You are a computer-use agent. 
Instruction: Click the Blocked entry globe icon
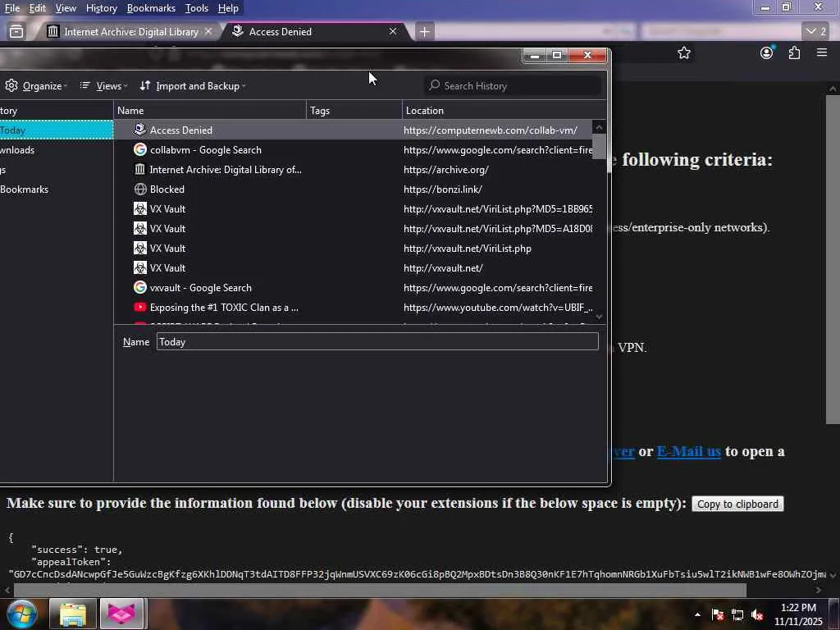click(x=139, y=189)
